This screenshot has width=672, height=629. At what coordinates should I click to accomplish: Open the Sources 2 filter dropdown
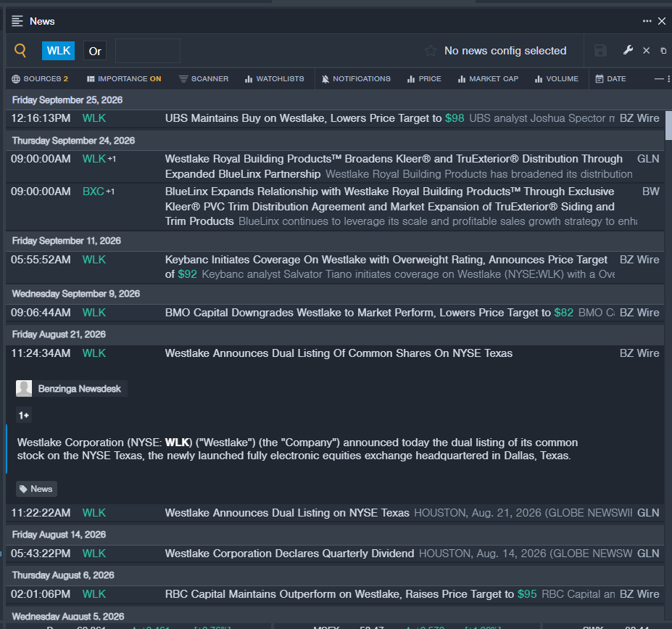tap(40, 79)
